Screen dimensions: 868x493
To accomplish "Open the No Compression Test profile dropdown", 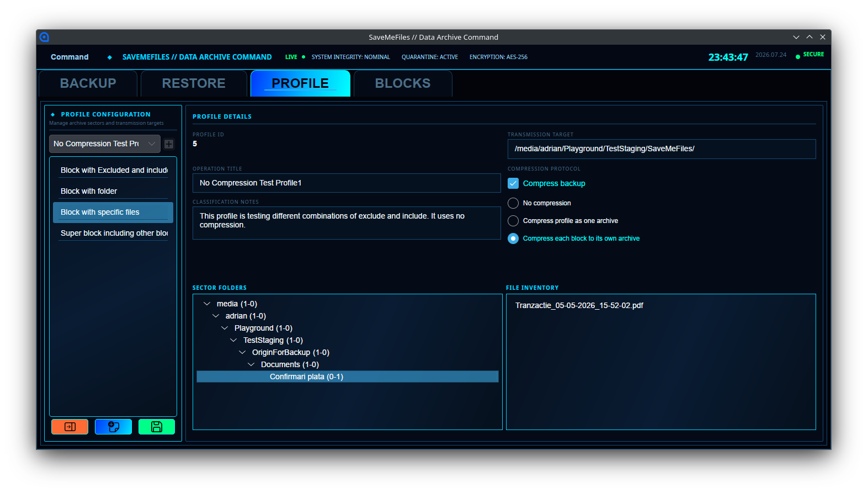I will click(105, 144).
